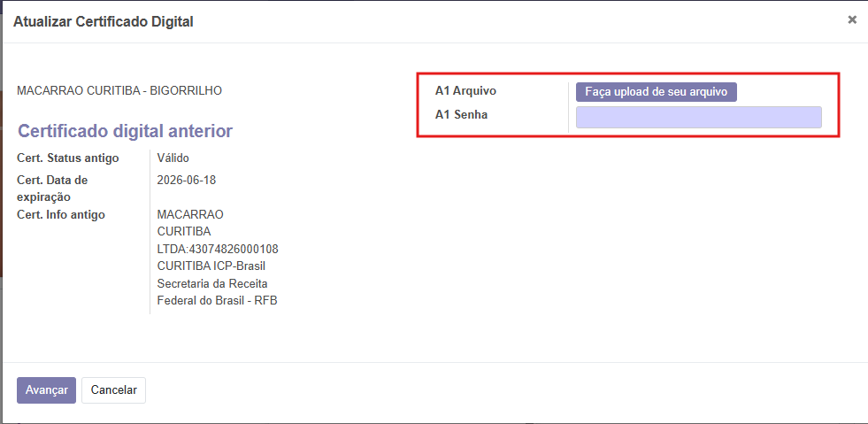Screen dimensions: 868x424
Task: Close the Atualizar Certificado Digital dialog
Action: 852,19
